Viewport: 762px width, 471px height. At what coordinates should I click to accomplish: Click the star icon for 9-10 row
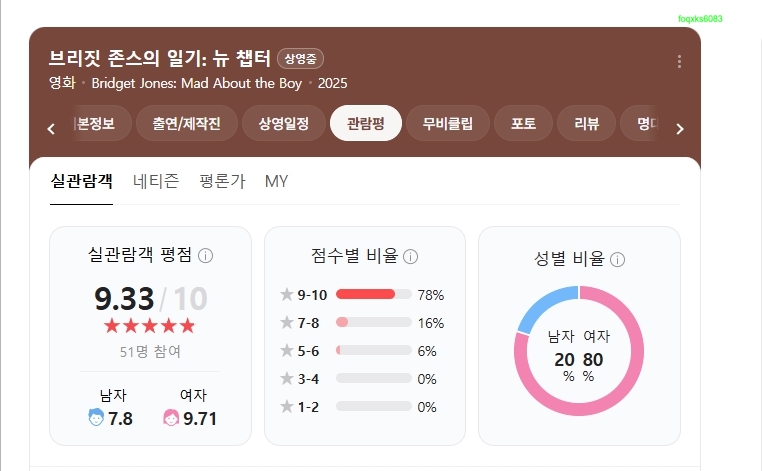coord(287,294)
